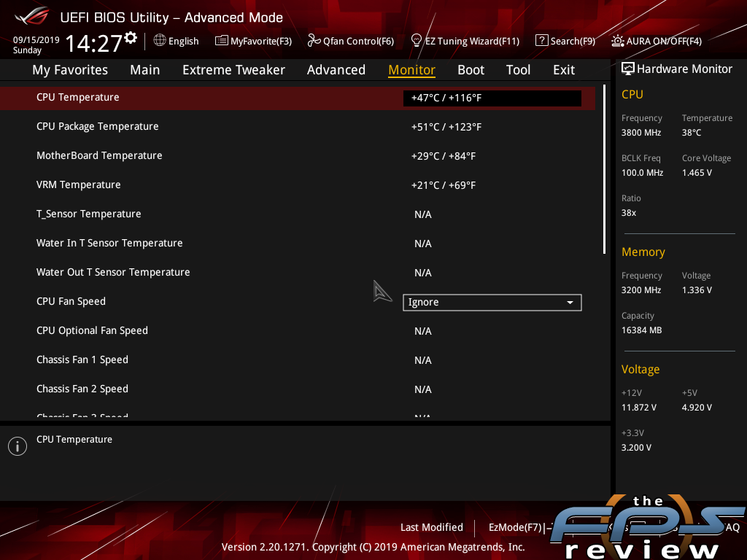Click the +21°C / +69°F VRM value
This screenshot has height=560, width=747.
tap(444, 185)
